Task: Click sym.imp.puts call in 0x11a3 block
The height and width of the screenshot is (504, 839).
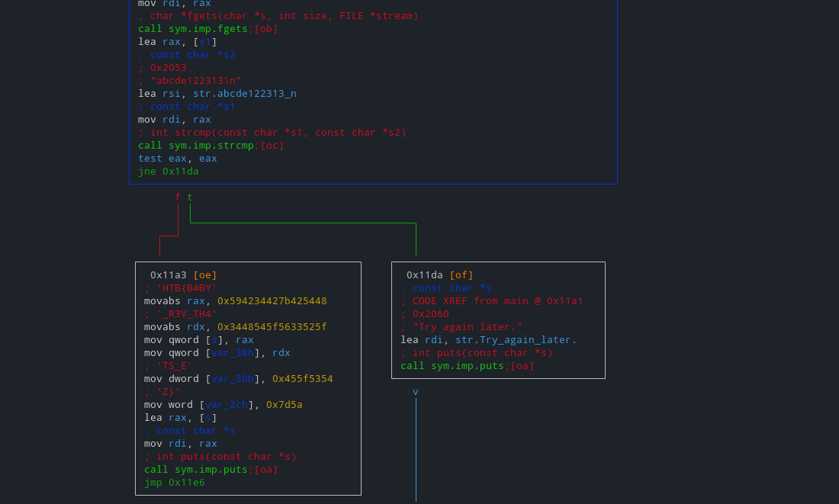Action: pos(211,470)
